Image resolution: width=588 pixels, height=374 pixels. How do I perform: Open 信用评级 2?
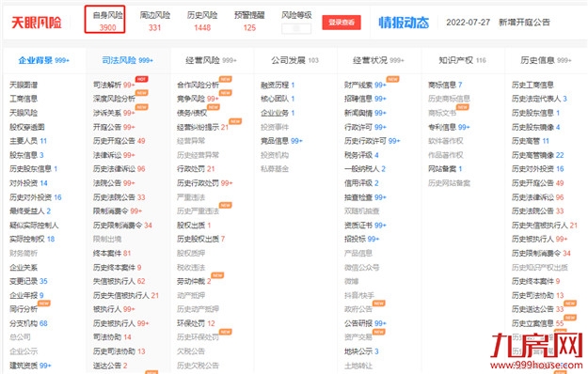(x=361, y=183)
